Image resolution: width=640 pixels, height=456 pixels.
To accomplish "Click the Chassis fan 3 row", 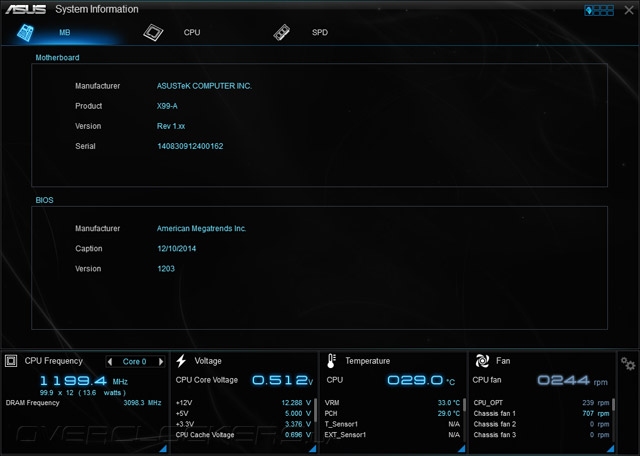I will pyautogui.click(x=541, y=435).
